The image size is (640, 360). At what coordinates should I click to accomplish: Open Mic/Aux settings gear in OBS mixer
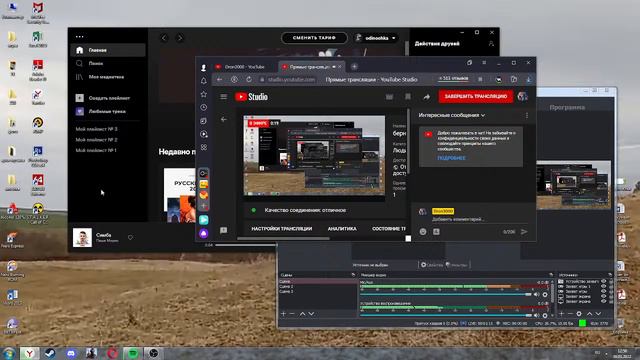click(545, 294)
